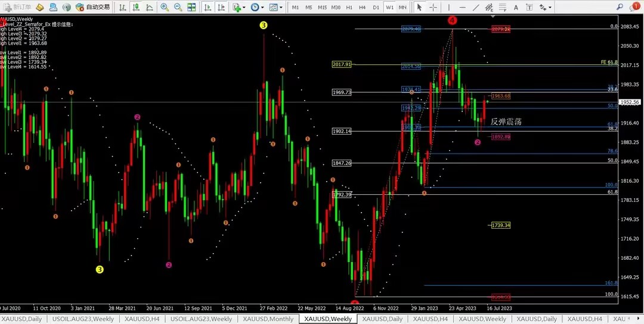Select the crosshair tool

(x=433, y=7)
